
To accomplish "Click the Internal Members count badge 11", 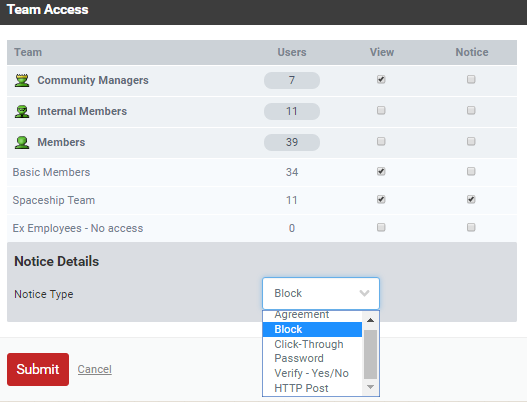I will click(x=292, y=111).
